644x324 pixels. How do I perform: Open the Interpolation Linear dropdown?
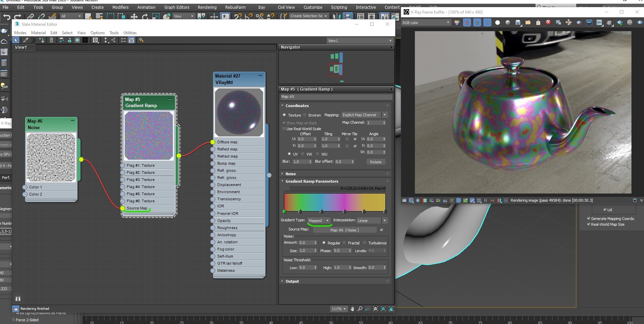coord(372,220)
